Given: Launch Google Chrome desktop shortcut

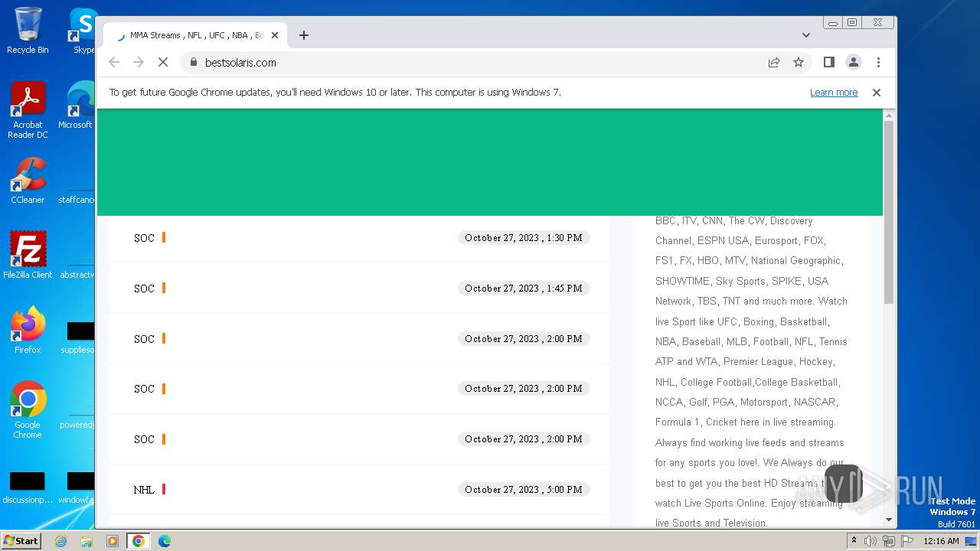Looking at the screenshot, I should [28, 410].
